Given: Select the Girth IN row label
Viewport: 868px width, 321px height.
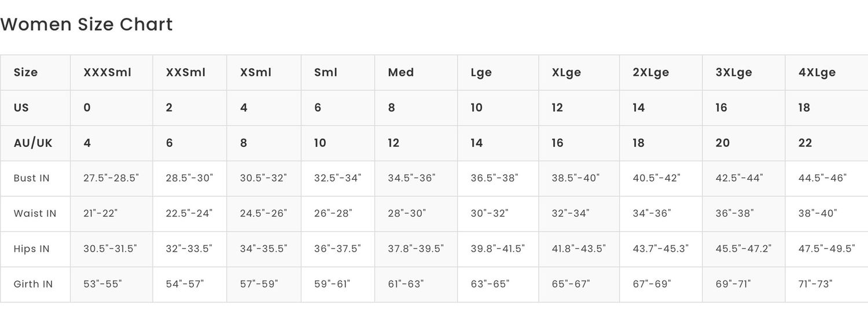Looking at the screenshot, I should pos(34,284).
